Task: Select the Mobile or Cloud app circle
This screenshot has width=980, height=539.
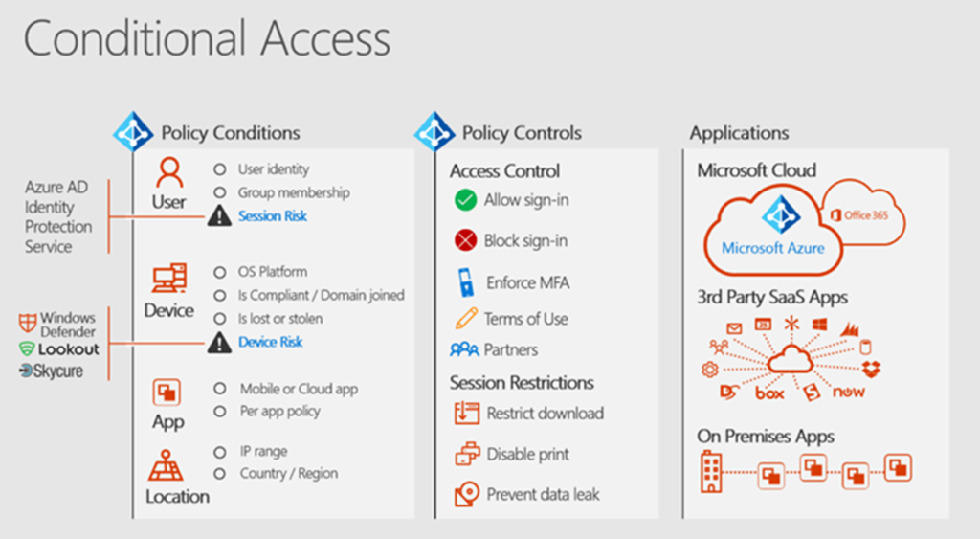Action: click(x=220, y=389)
